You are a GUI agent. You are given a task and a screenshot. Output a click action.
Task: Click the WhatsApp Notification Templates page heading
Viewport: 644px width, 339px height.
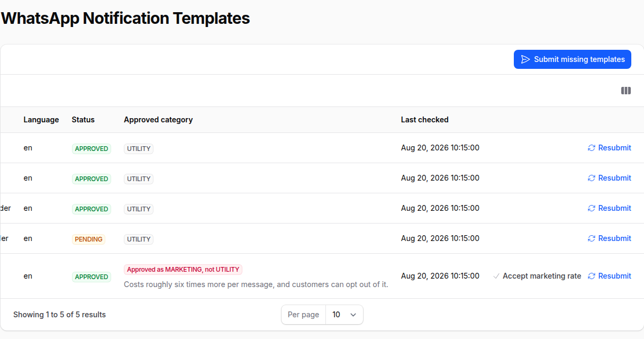click(x=125, y=18)
